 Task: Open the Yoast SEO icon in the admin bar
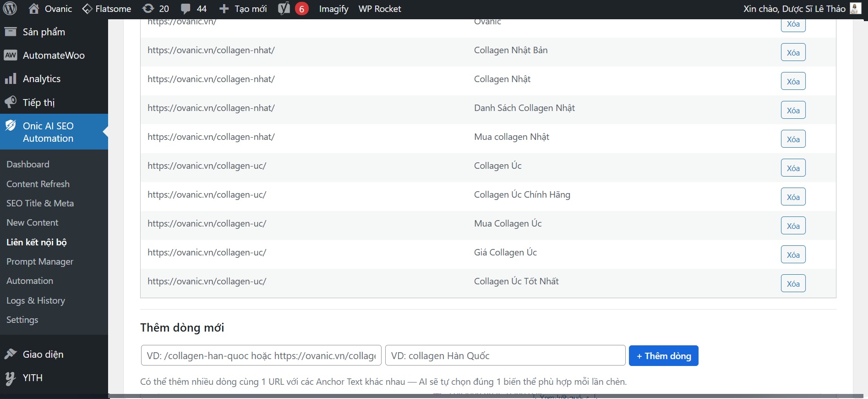pos(284,9)
